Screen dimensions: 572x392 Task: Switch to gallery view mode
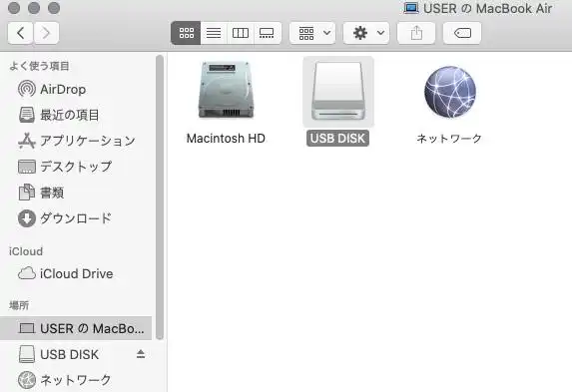(267, 33)
